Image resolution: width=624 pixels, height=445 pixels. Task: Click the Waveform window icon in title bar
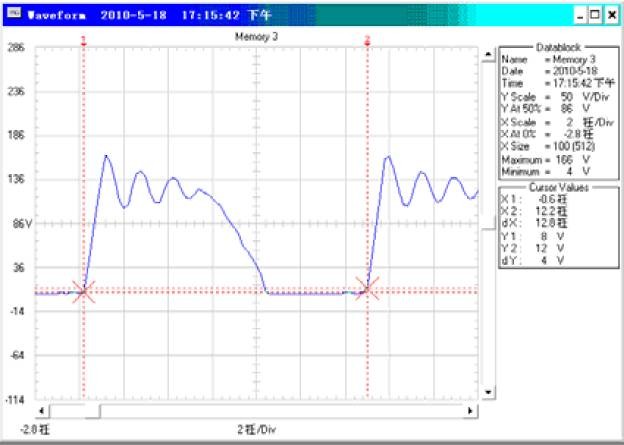point(11,16)
